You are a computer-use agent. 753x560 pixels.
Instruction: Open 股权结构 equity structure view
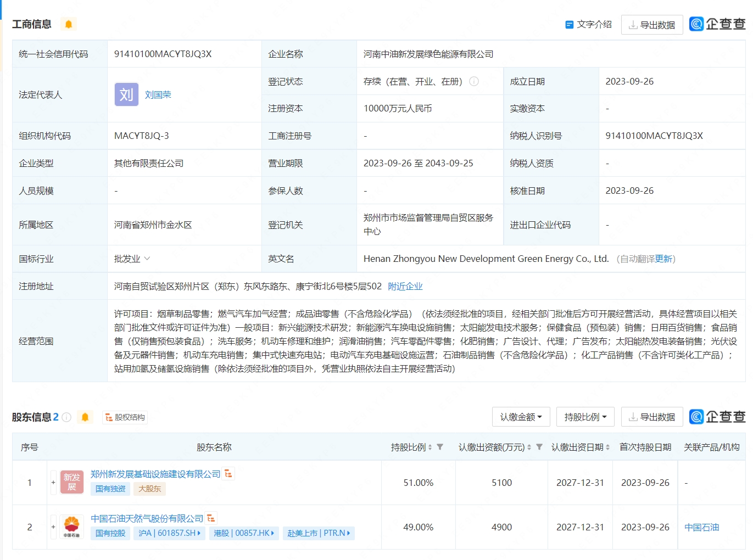tap(125, 417)
